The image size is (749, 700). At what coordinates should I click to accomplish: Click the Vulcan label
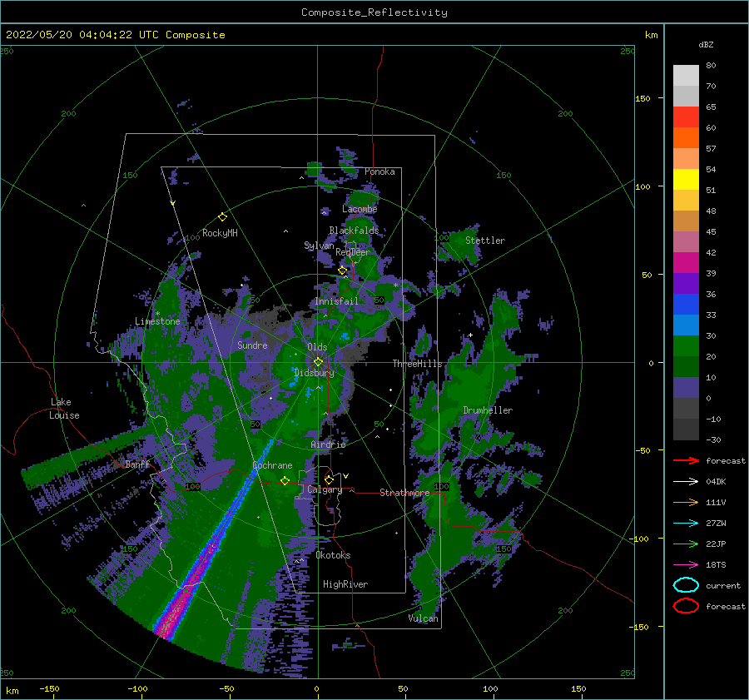pos(424,618)
